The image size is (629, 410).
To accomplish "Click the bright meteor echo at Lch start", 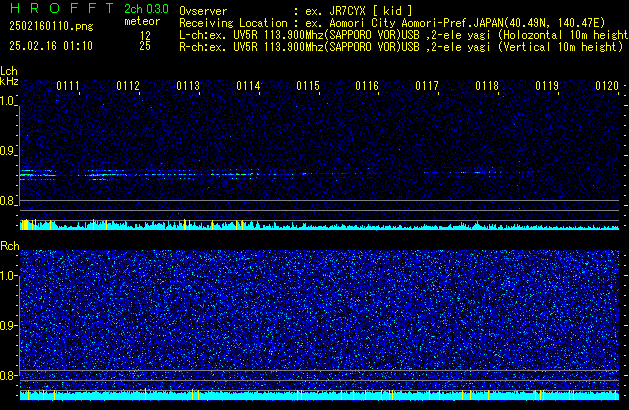I will coord(38,175).
